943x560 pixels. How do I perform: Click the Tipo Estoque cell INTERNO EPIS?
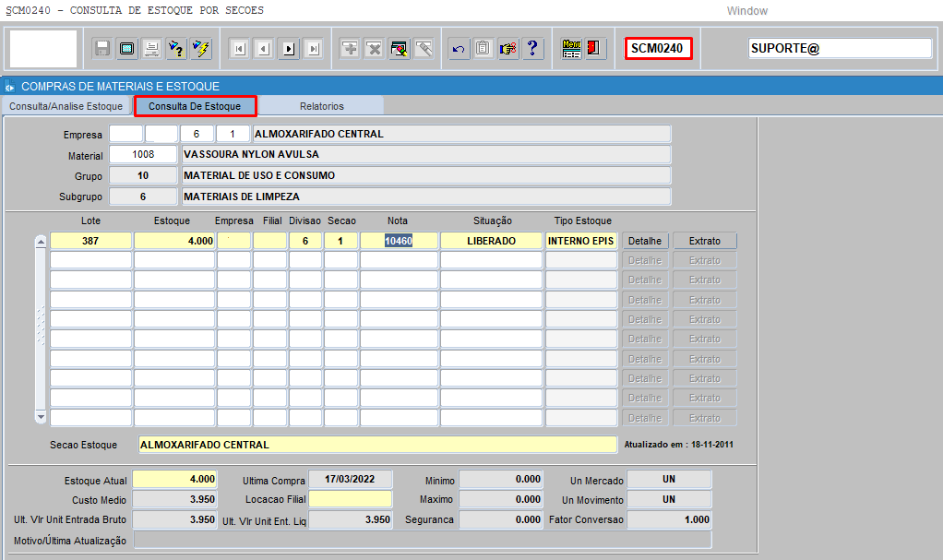[581, 241]
